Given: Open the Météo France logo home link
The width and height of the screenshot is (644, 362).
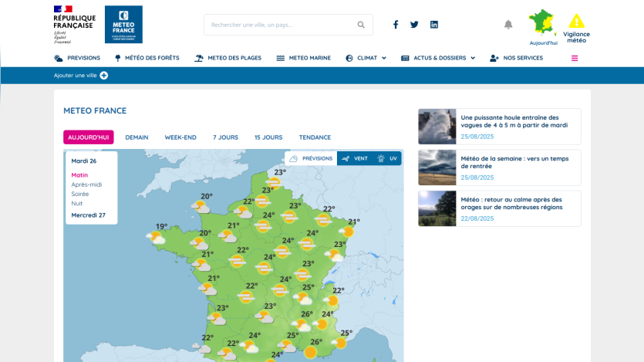Looking at the screenshot, I should pyautogui.click(x=123, y=24).
